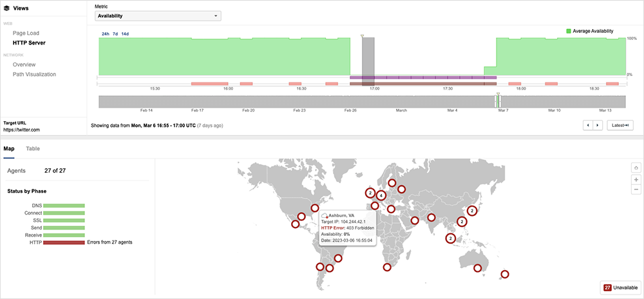
Task: Click the red HTTP errors status bar
Action: point(64,242)
